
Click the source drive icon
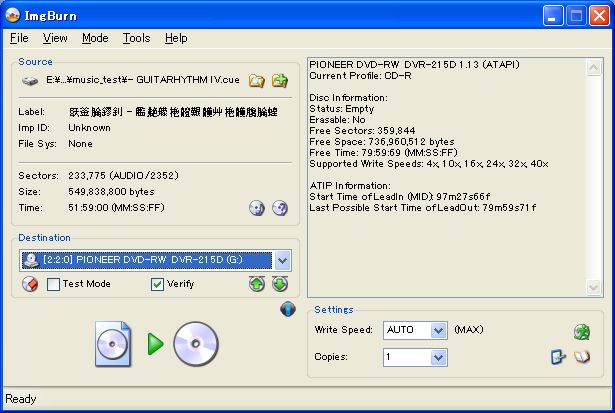pos(30,81)
